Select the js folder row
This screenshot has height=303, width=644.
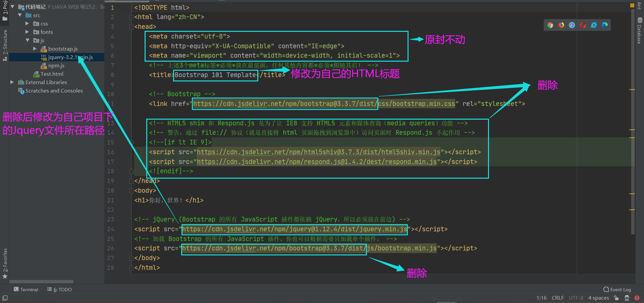tap(57, 41)
